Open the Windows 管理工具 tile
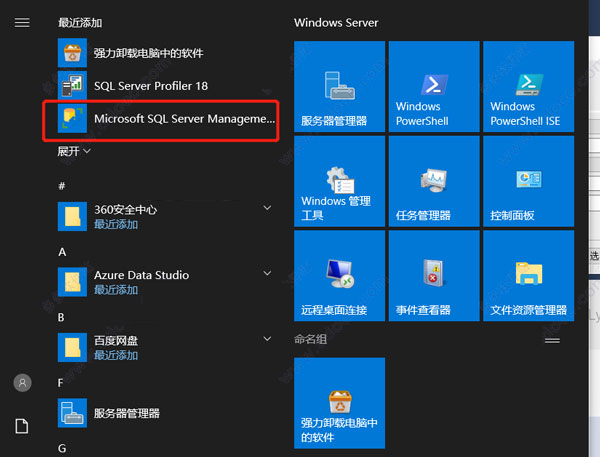 339,181
